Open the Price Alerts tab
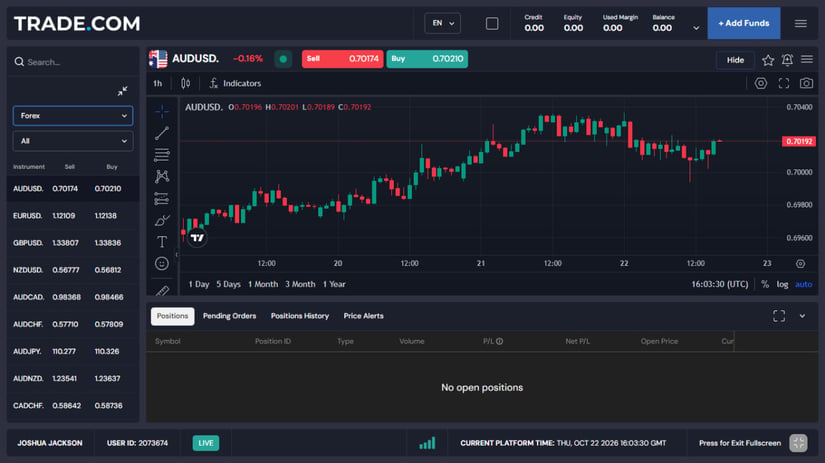The width and height of the screenshot is (825, 463). pyautogui.click(x=364, y=316)
